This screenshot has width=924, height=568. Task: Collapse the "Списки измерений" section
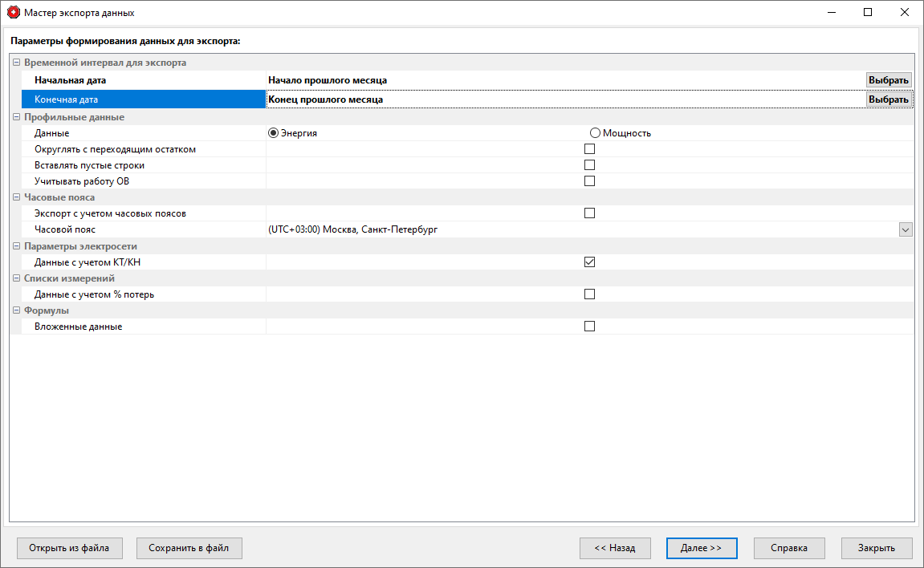[16, 278]
